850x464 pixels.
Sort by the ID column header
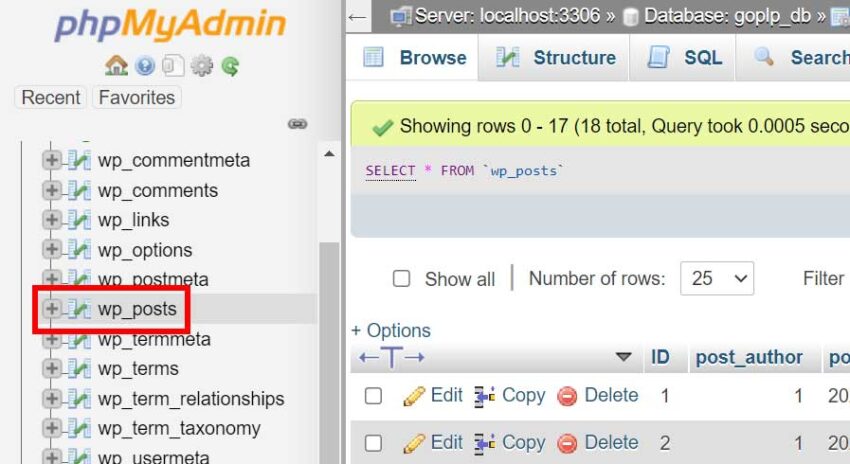tap(660, 357)
